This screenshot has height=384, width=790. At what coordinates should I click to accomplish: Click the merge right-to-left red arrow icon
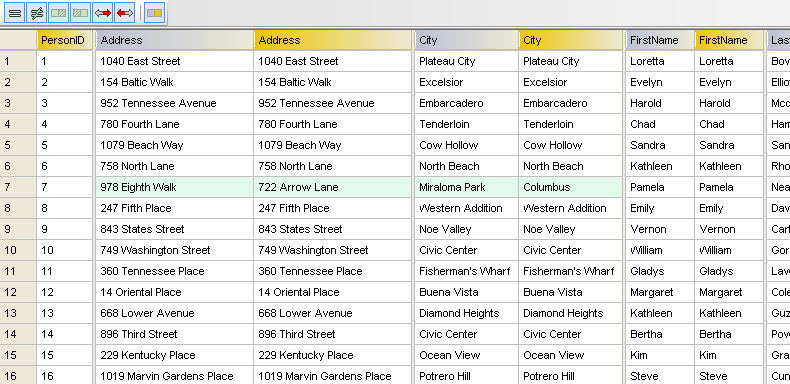coord(124,13)
